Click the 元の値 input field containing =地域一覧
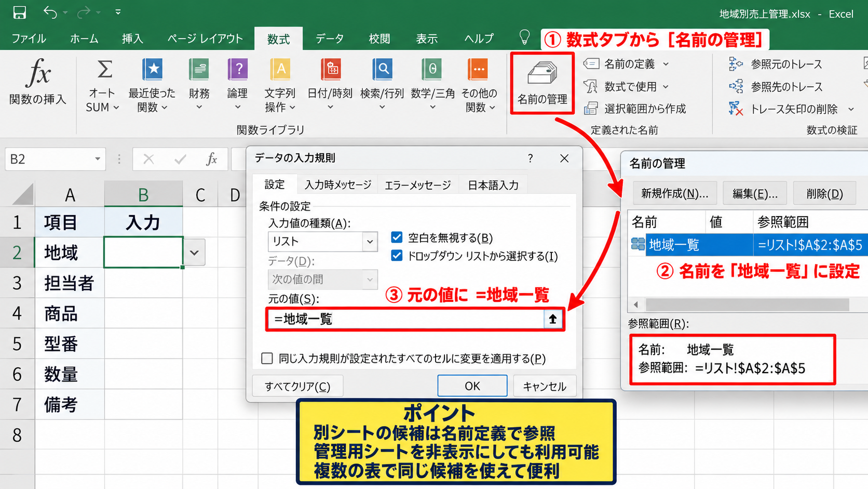Viewport: 868px width, 489px height. [406, 319]
